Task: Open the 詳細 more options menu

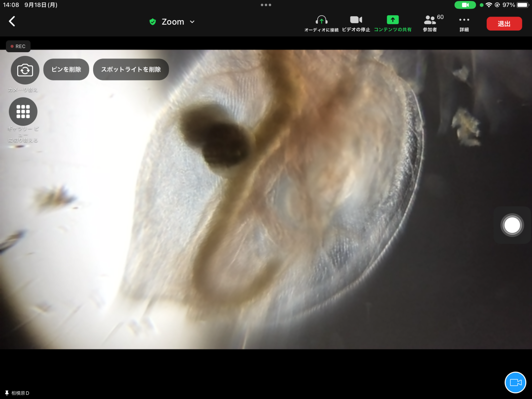Action: pos(464,23)
